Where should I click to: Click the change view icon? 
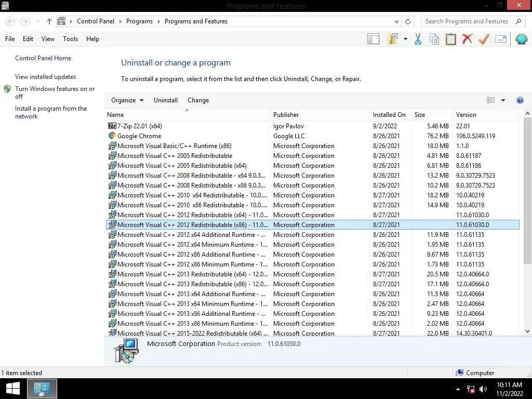(x=490, y=100)
